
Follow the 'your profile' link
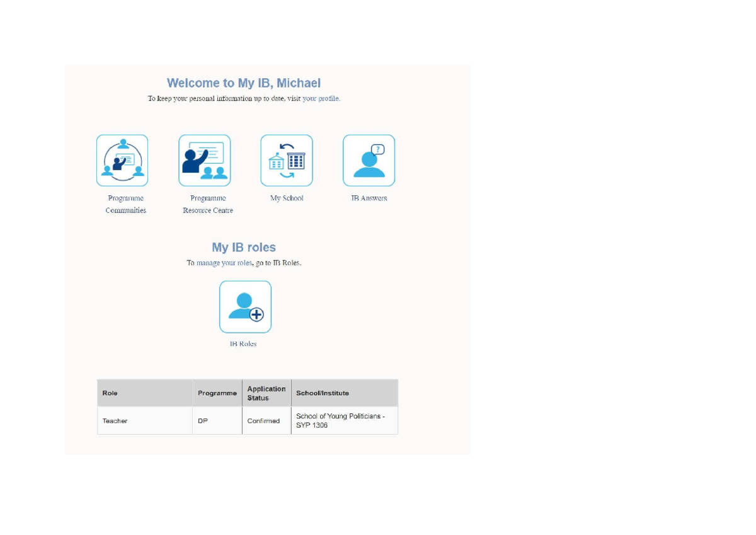(x=321, y=99)
